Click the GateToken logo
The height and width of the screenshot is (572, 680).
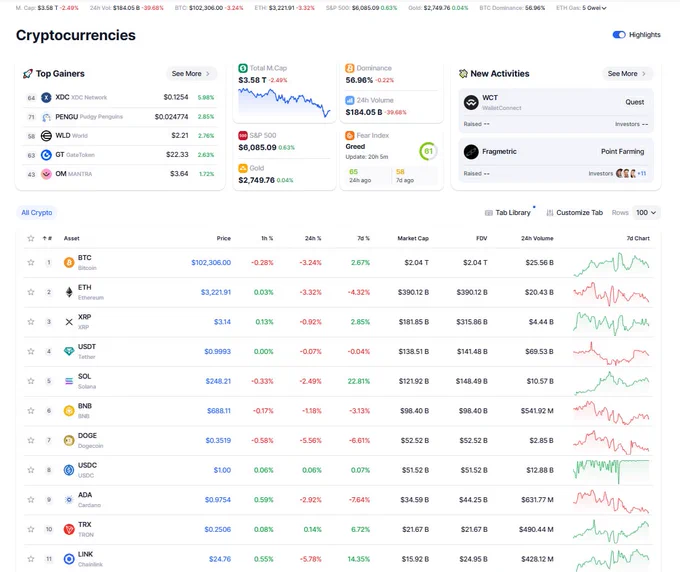click(x=46, y=155)
